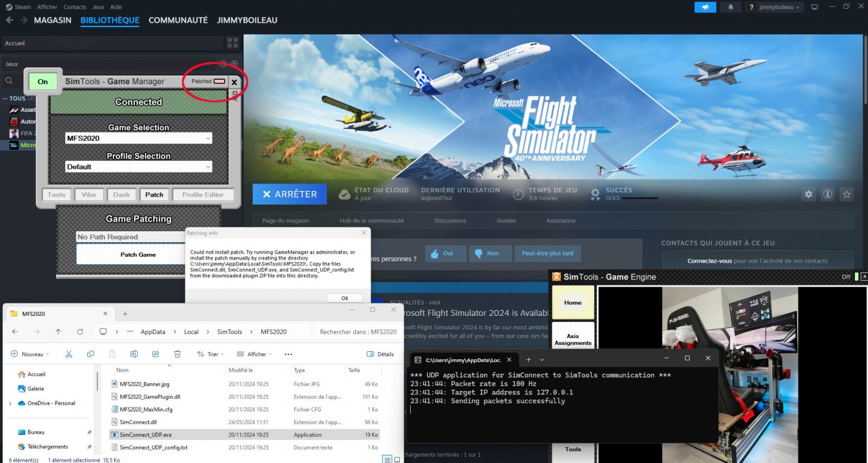Select the MFS2020_GamePlugin.dll file
The image size is (868, 463).
coord(244,397)
